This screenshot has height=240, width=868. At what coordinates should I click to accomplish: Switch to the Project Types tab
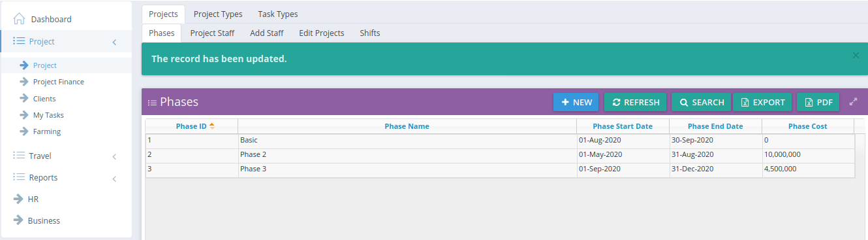218,14
